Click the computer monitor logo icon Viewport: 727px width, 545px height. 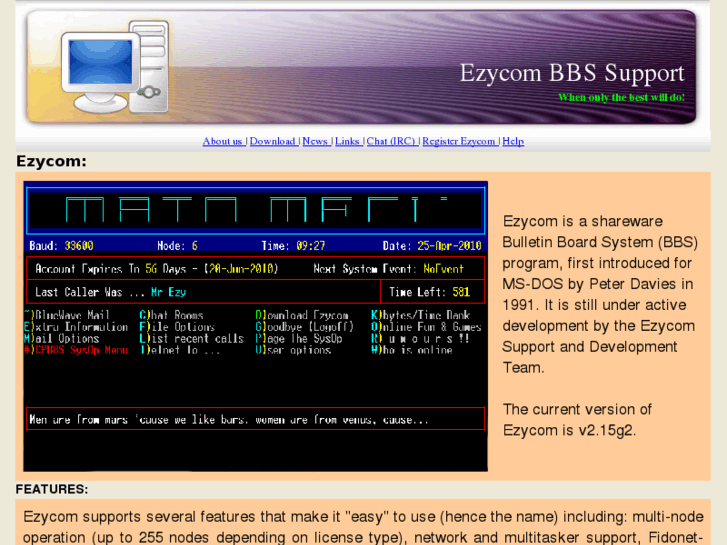click(115, 66)
